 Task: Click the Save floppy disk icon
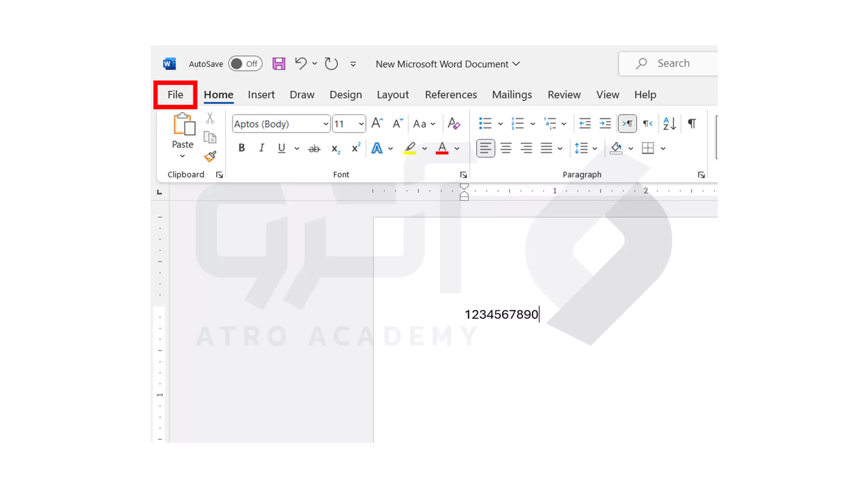coord(278,64)
